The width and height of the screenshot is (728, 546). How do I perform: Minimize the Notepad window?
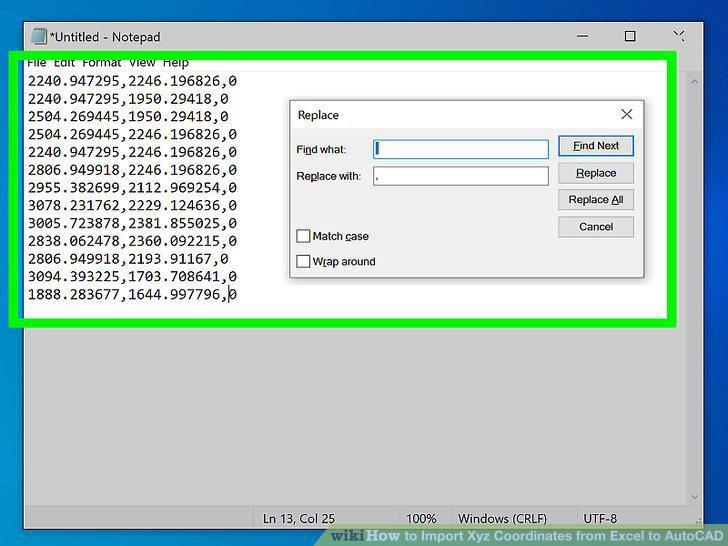tap(583, 36)
